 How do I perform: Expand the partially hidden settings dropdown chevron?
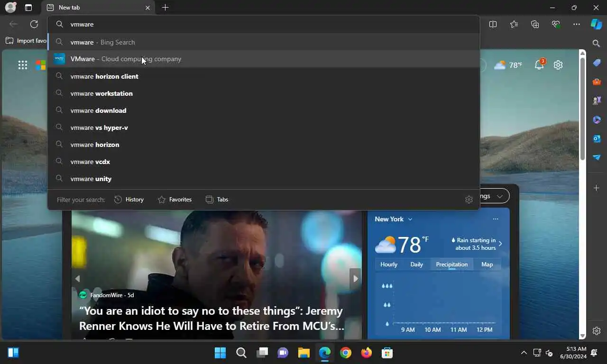[500, 196]
